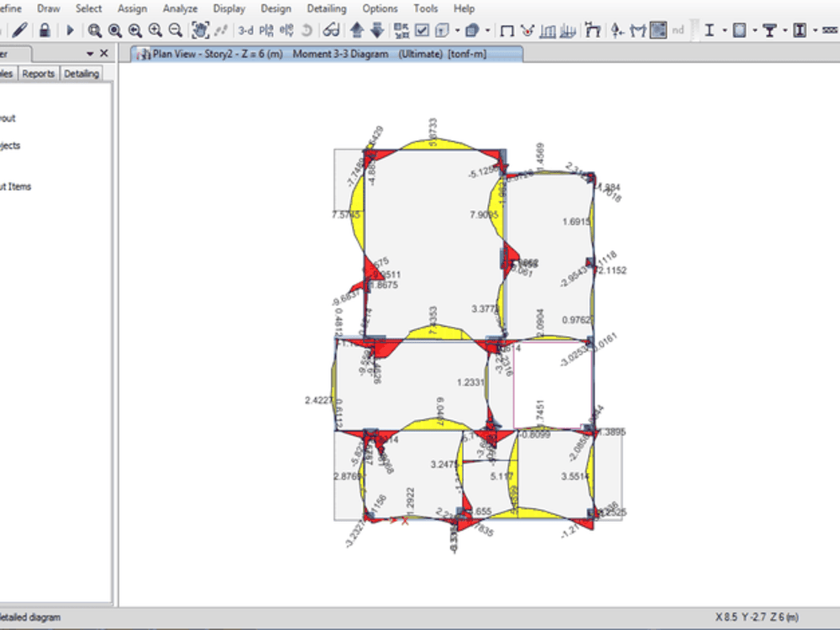Open the Help menu
The height and width of the screenshot is (630, 840).
[x=464, y=8]
